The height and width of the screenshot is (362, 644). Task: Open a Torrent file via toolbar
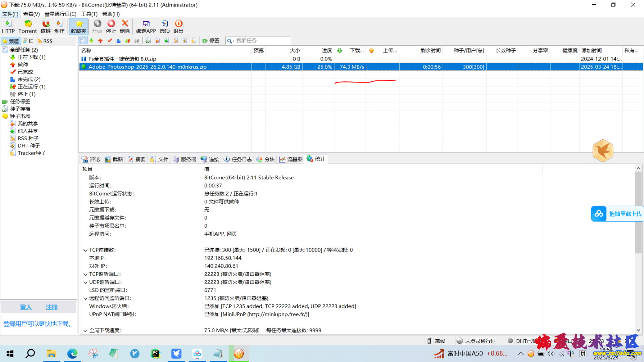click(28, 26)
